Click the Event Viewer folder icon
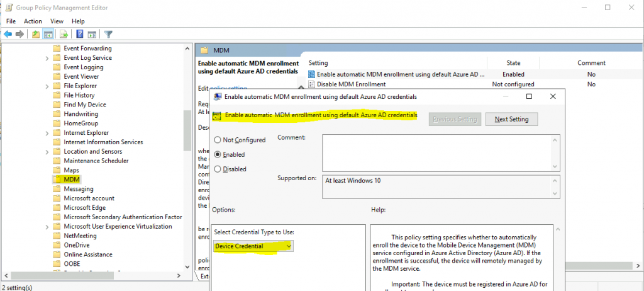The width and height of the screenshot is (644, 291). [x=57, y=76]
